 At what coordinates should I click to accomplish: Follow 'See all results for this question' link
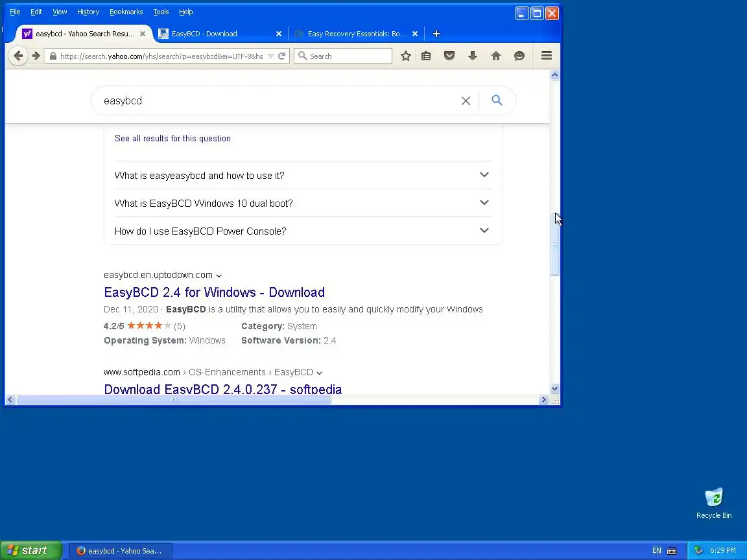click(172, 139)
